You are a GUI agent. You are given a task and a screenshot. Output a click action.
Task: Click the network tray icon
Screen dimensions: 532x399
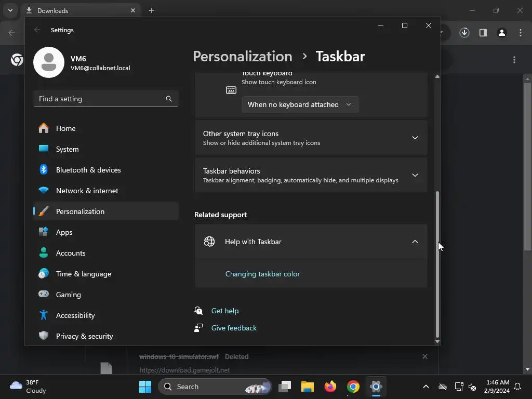point(459,387)
